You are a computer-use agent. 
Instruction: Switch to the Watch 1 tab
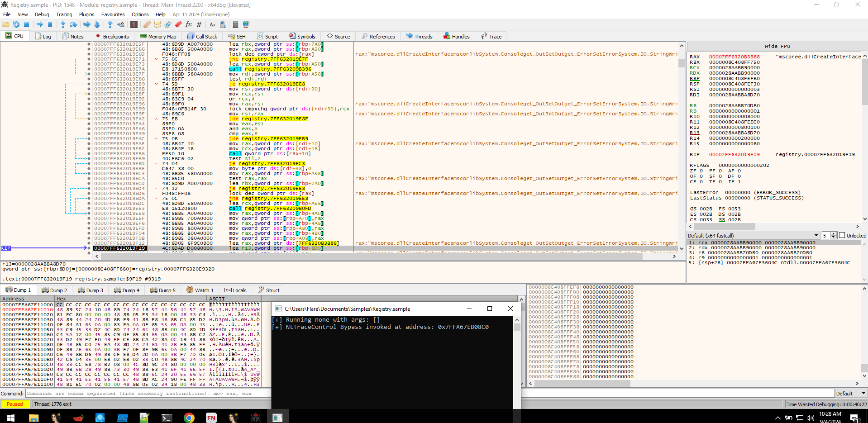click(x=200, y=290)
